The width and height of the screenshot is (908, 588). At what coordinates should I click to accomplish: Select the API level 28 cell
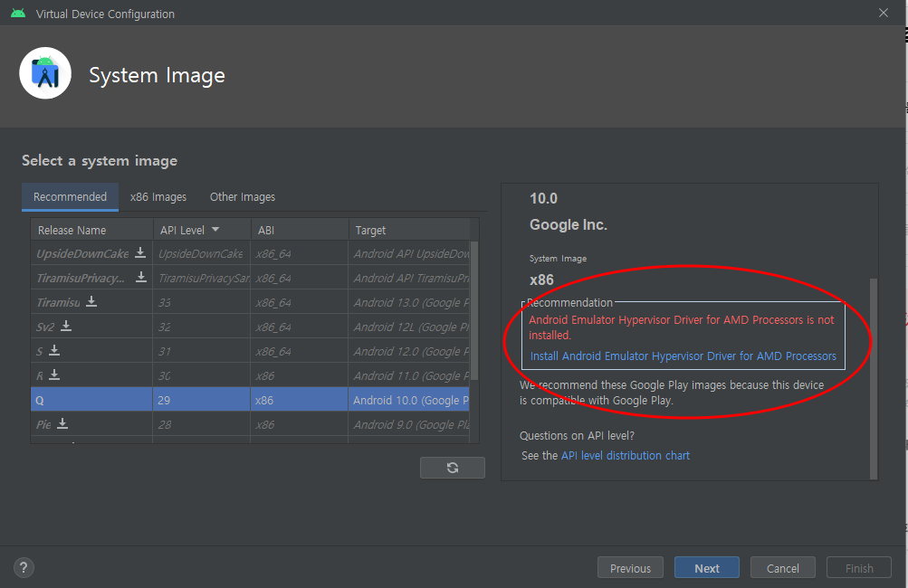(202, 424)
